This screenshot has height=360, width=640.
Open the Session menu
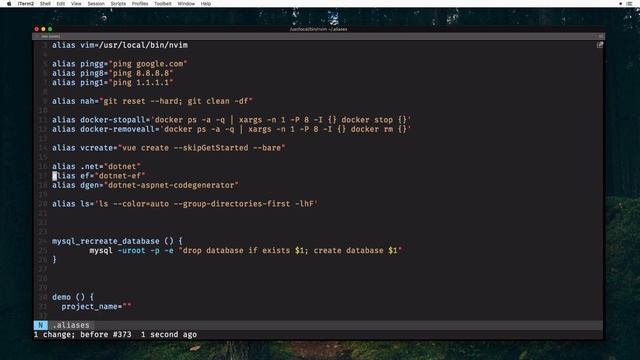(x=96, y=4)
